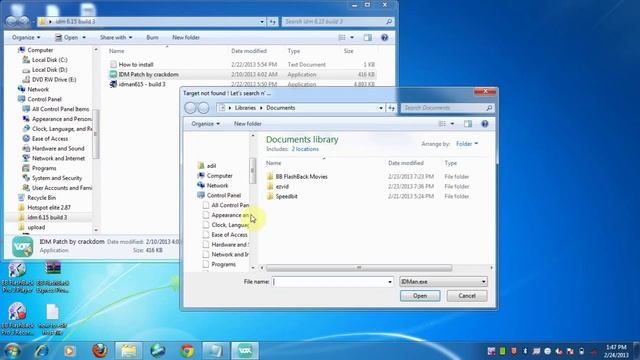Sort the dialog list by Name column

(x=273, y=163)
